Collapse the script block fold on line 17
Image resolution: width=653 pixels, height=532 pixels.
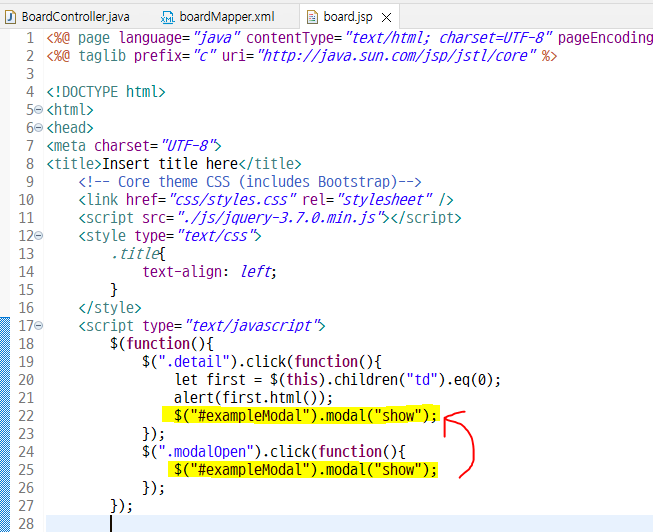pyautogui.click(x=38, y=325)
